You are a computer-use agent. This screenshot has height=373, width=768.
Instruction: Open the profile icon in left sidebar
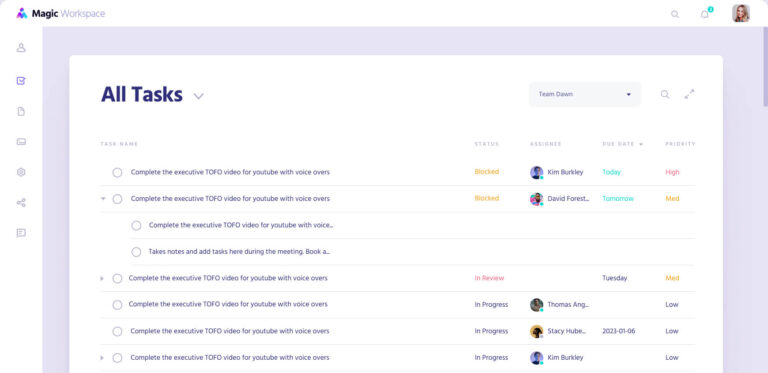(x=21, y=48)
